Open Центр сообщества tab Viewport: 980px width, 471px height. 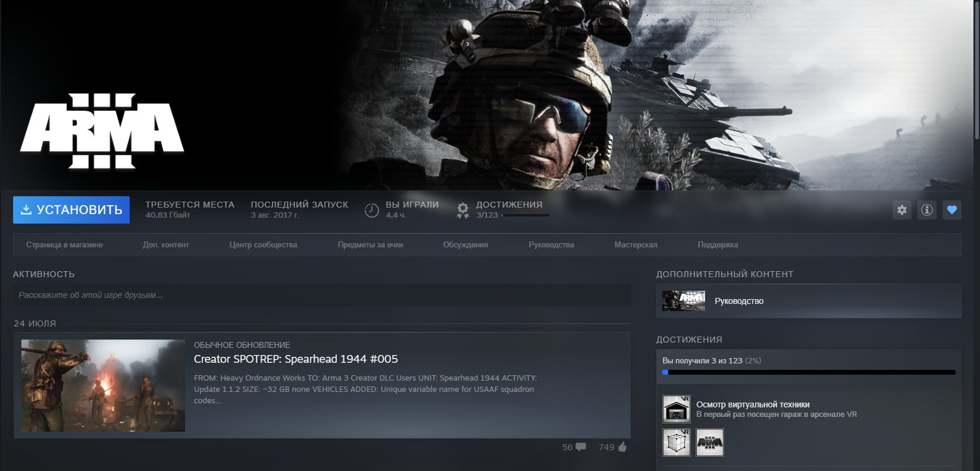pos(263,245)
